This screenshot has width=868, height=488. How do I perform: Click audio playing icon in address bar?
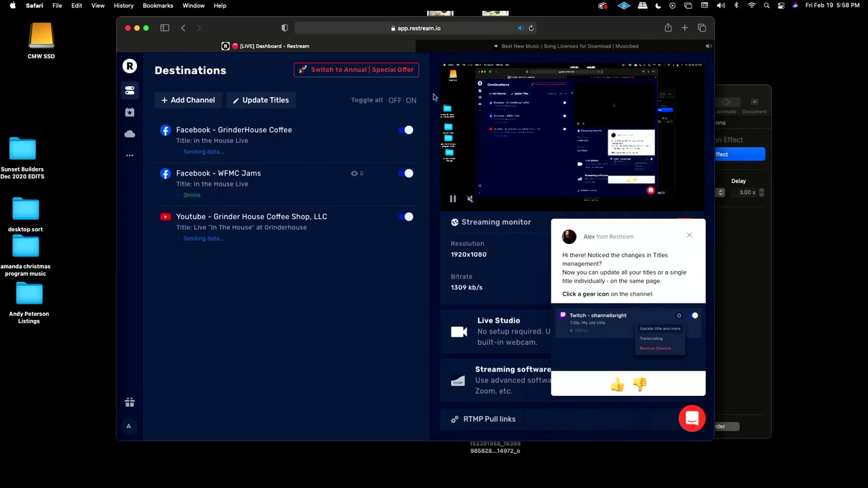click(x=521, y=28)
